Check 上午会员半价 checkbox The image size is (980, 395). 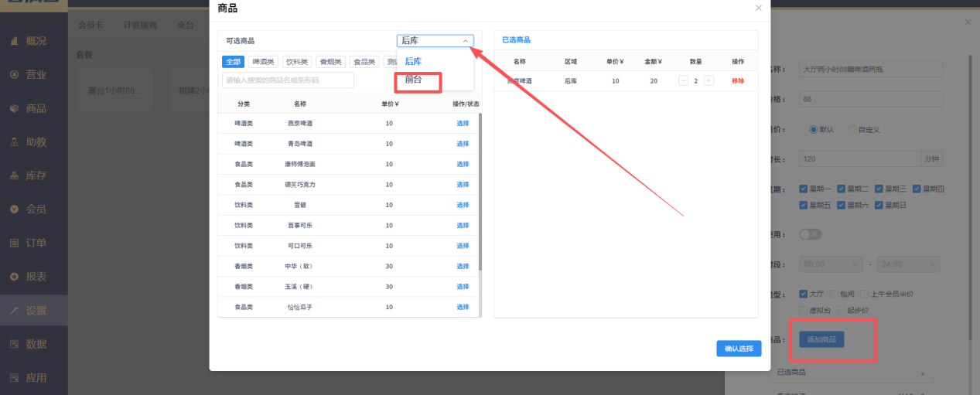[864, 294]
